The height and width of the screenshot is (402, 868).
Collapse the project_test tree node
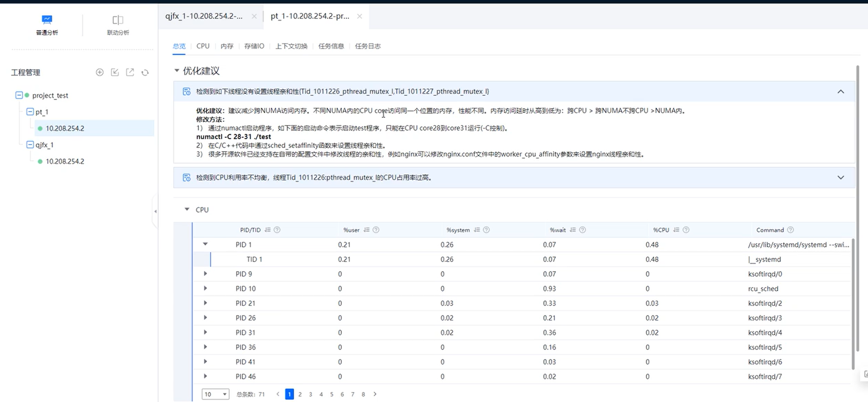tap(19, 95)
